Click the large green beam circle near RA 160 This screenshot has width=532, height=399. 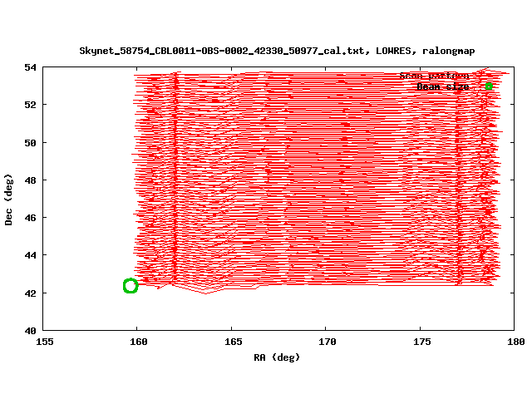coord(131,286)
